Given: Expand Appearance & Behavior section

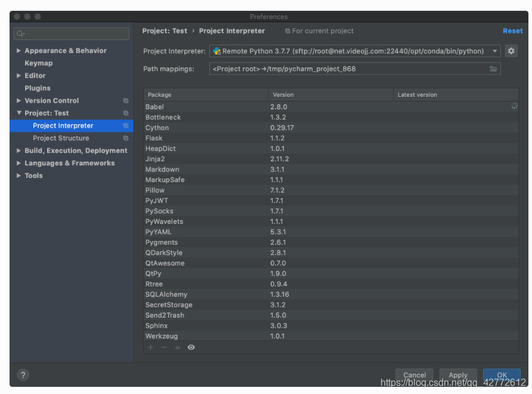Looking at the screenshot, I should [x=18, y=51].
